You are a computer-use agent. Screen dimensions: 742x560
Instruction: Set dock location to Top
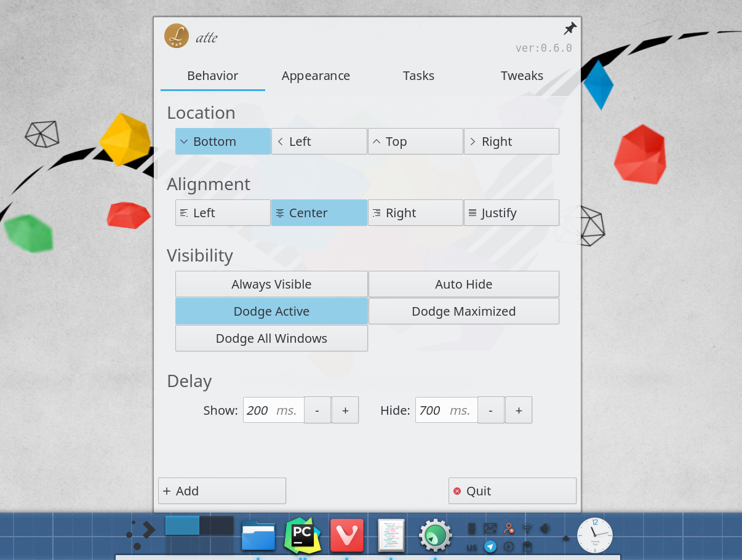click(415, 142)
